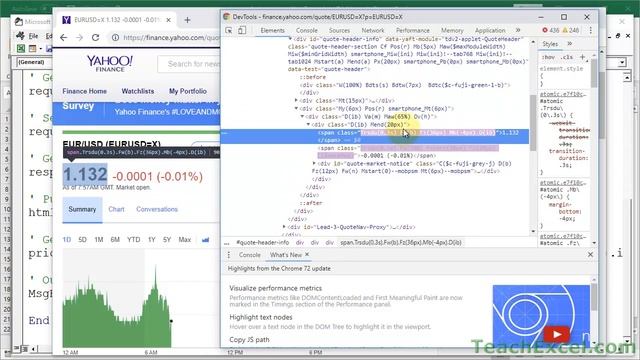
Task: Select the 5D chart range
Action: [x=82, y=240]
